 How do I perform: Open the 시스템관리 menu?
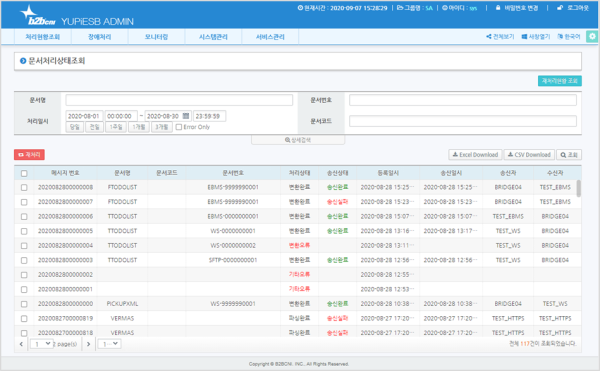tap(213, 37)
